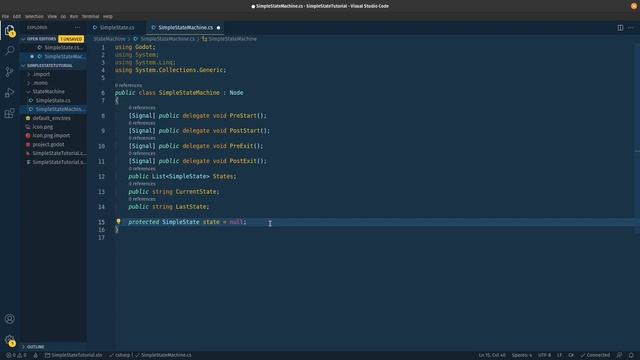Switch to the SimpleState.cs editor tab
The width and height of the screenshot is (640, 360).
117,27
